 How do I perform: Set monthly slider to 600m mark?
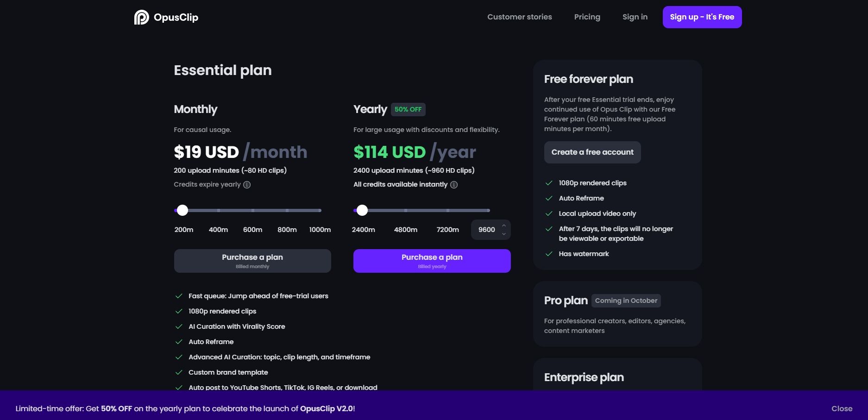pyautogui.click(x=253, y=210)
